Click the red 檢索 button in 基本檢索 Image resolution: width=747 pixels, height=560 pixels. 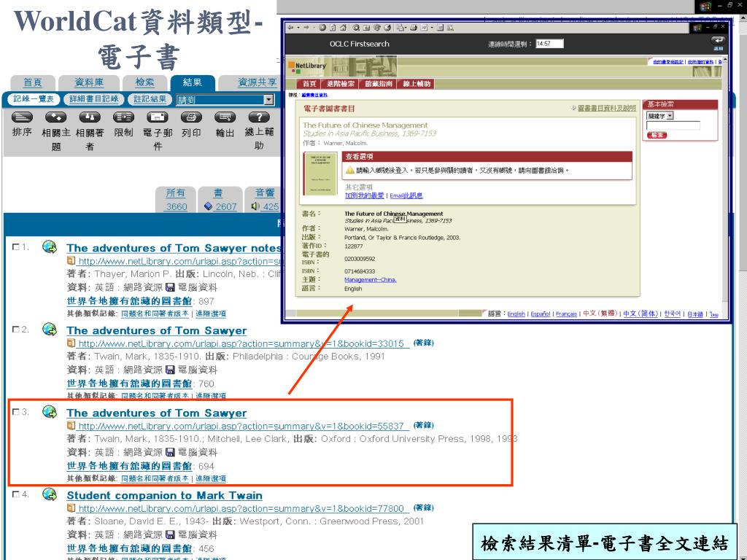click(x=657, y=135)
